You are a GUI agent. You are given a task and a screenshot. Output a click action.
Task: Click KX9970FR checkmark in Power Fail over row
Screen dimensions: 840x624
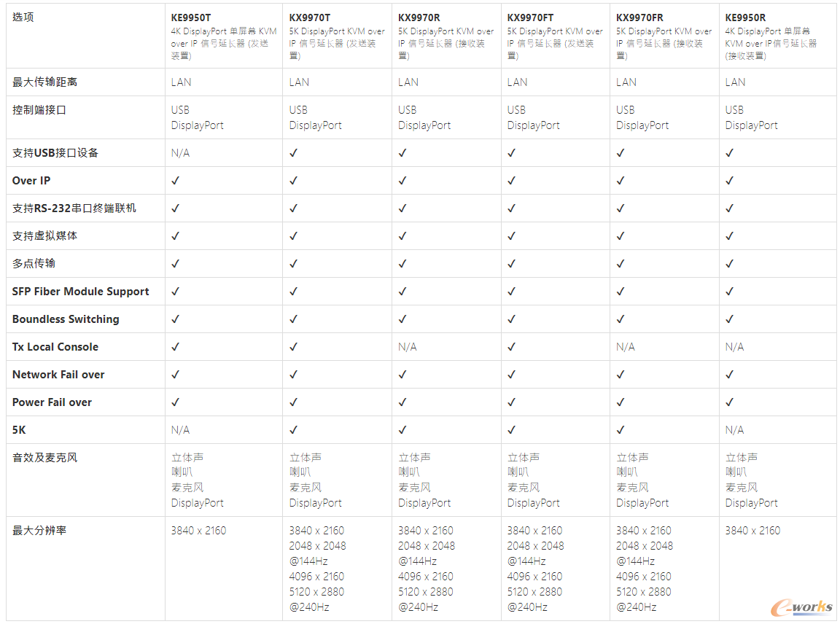pyautogui.click(x=621, y=402)
